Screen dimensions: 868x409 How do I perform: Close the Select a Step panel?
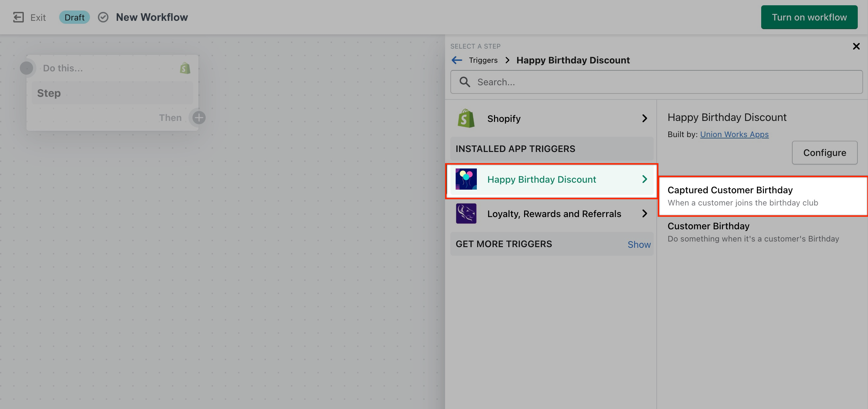856,46
